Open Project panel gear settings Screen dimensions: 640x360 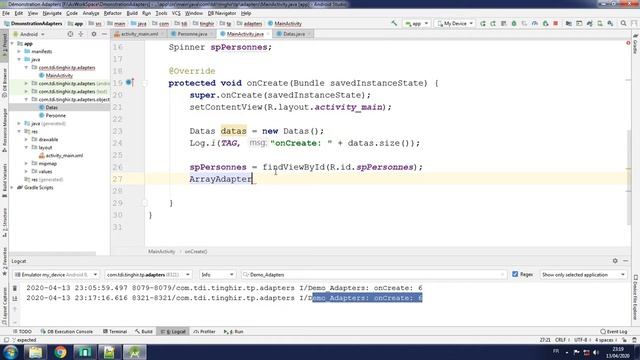tap(94, 34)
